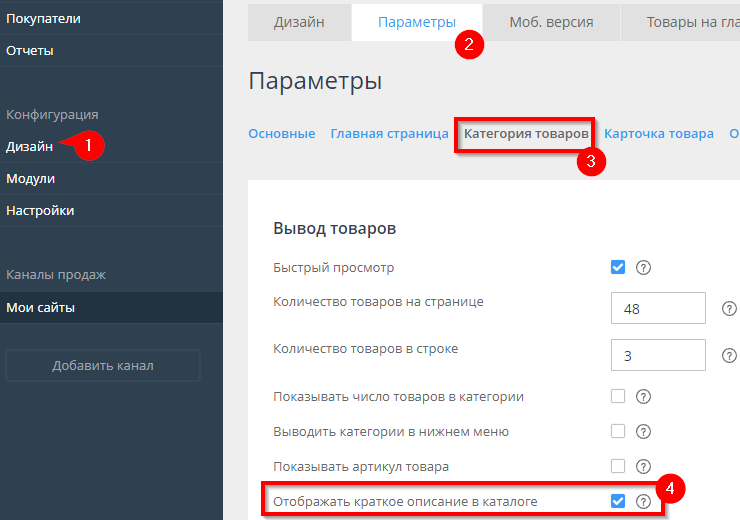Image resolution: width=740 pixels, height=520 pixels.
Task: Uncheck Отображать краткое описание в каталоге
Action: (x=618, y=501)
